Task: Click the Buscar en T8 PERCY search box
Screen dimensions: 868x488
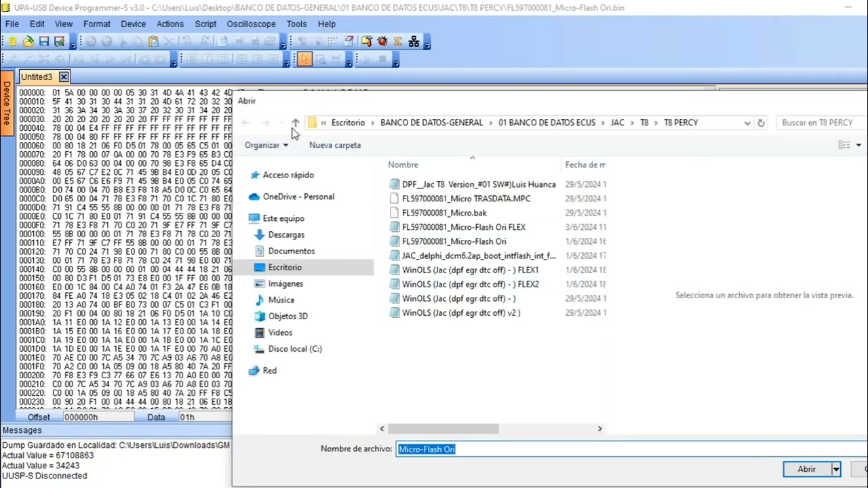Action: click(821, 123)
